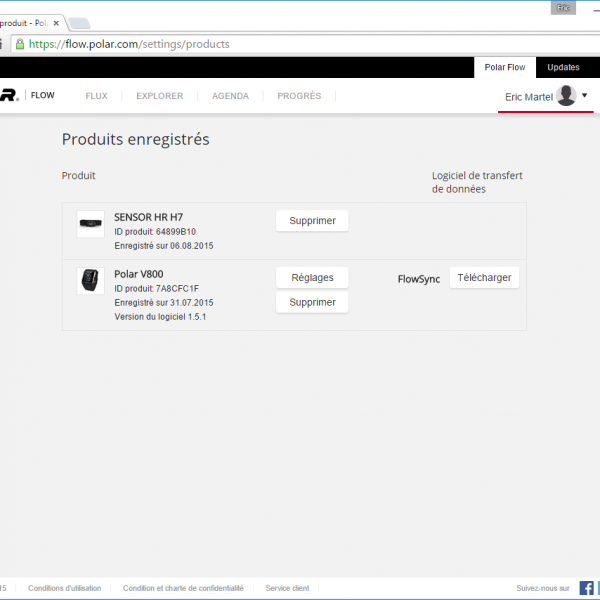The height and width of the screenshot is (600, 600).
Task: Click the Polar V800 watch image
Action: [91, 281]
